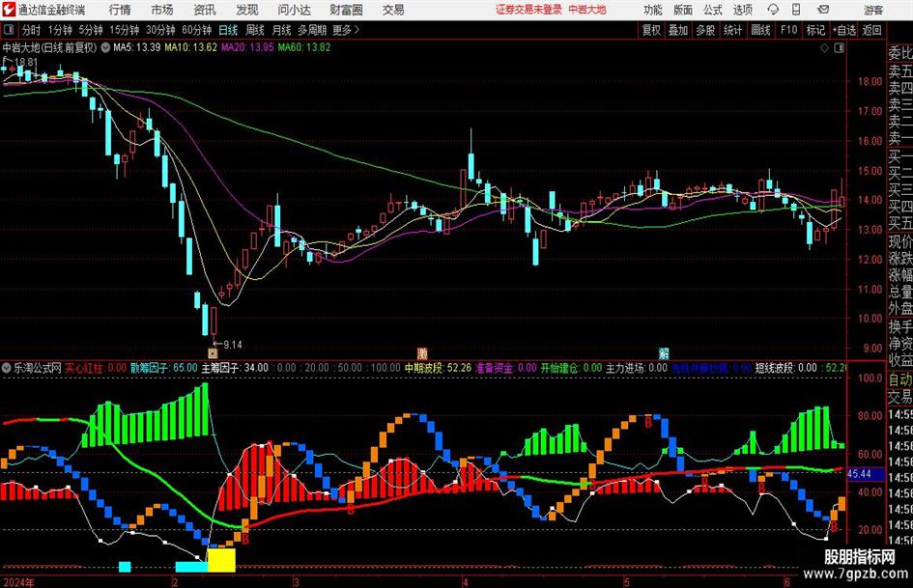Viewport: 913px width, 588px height.
Task: Click the 中期波段: 52.26 indicator value
Action: click(x=438, y=368)
